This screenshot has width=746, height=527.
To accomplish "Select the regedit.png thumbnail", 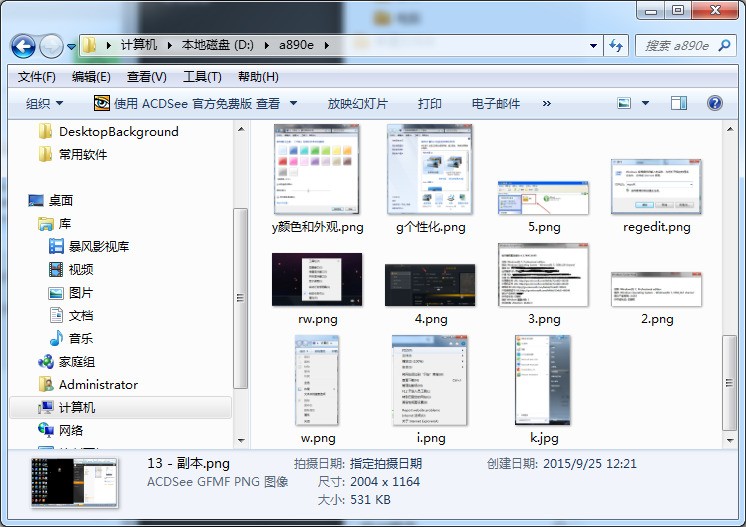I will (x=656, y=187).
